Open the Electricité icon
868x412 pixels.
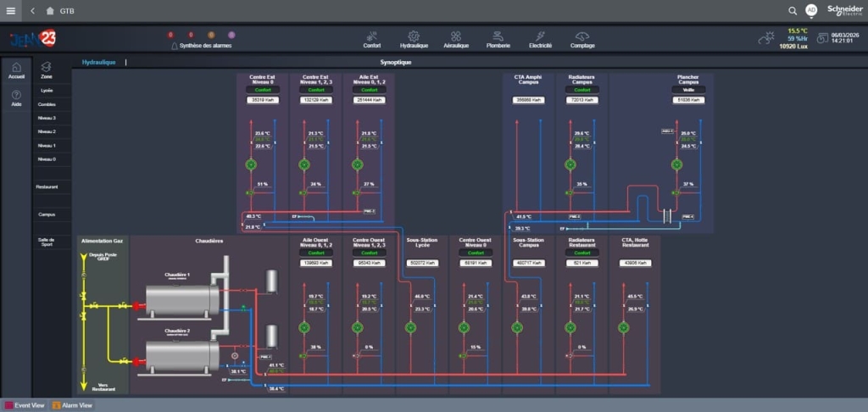pyautogui.click(x=540, y=36)
